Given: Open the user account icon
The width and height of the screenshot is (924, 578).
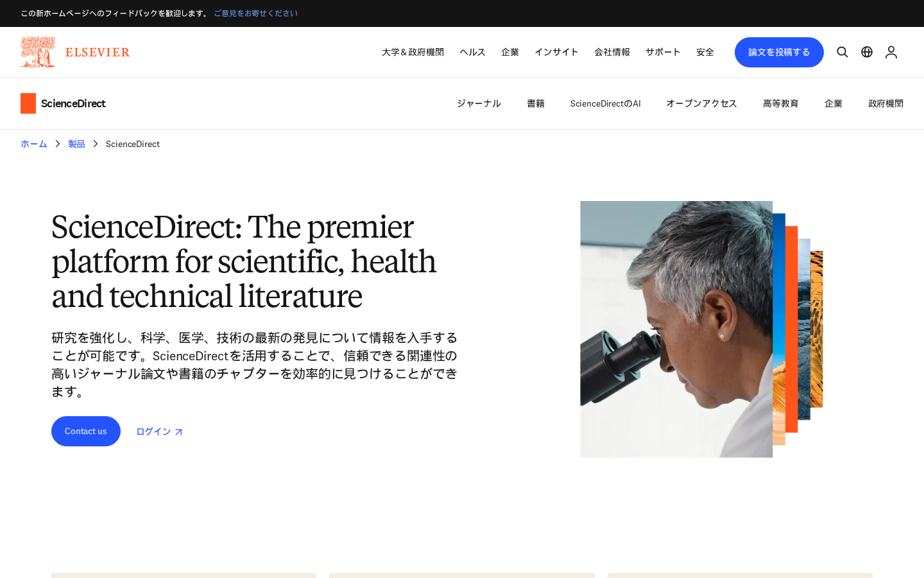Looking at the screenshot, I should [891, 52].
